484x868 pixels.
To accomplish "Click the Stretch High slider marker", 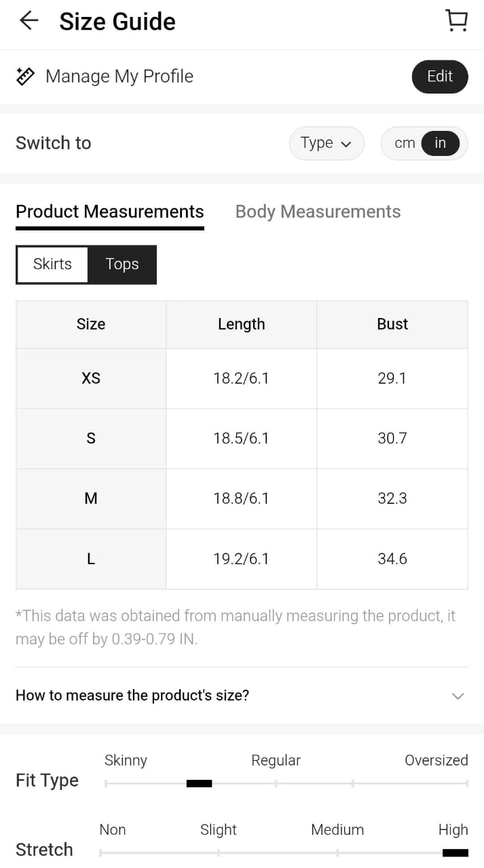I will click(455, 852).
